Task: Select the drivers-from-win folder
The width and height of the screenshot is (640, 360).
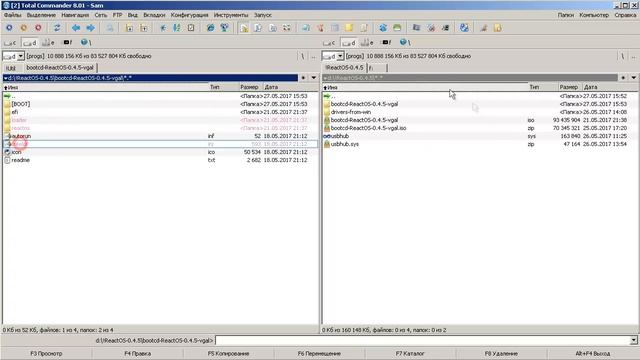Action: [x=480, y=112]
